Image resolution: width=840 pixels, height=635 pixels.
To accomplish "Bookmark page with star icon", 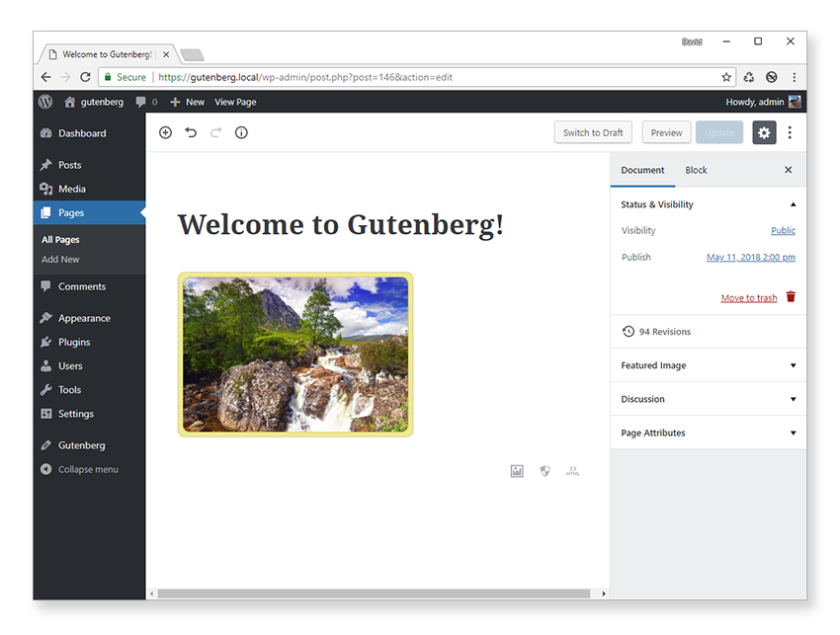I will [x=726, y=77].
